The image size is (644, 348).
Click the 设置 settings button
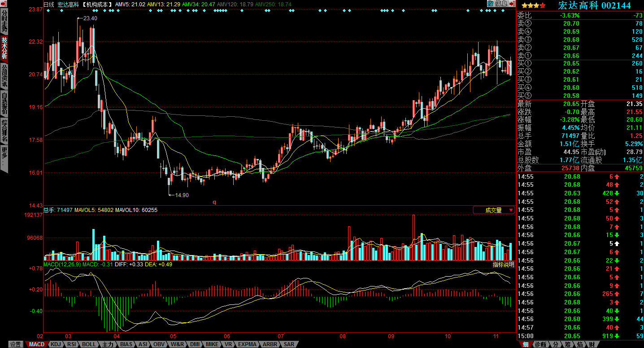[x=16, y=344]
